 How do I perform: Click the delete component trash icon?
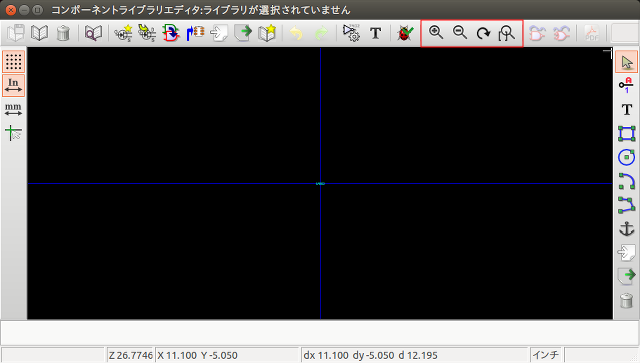click(x=63, y=33)
